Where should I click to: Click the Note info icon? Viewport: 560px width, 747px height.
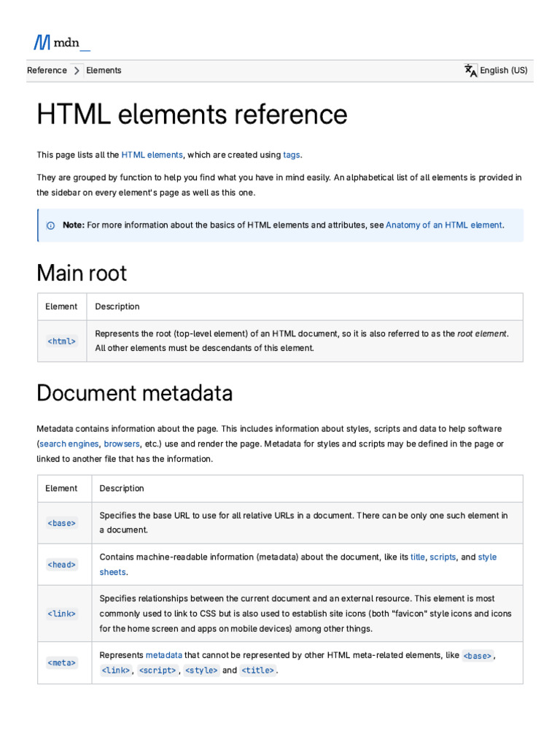coord(50,225)
